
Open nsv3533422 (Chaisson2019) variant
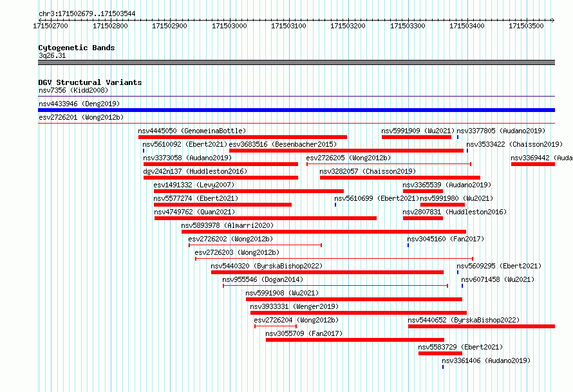pyautogui.click(x=514, y=144)
